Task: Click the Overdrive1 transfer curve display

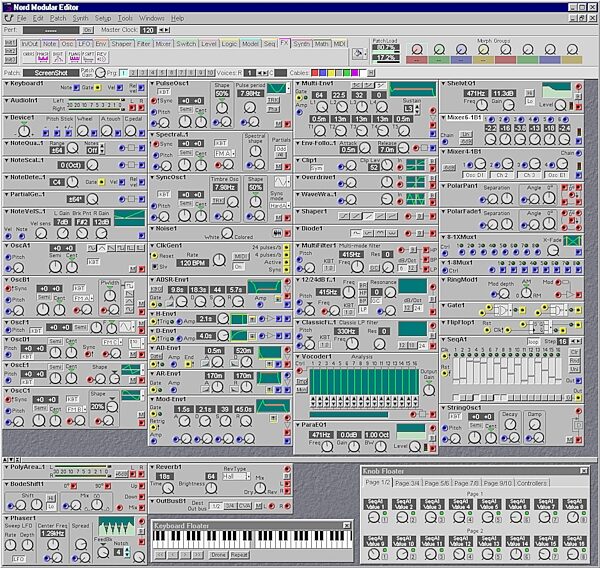Action: (x=416, y=181)
